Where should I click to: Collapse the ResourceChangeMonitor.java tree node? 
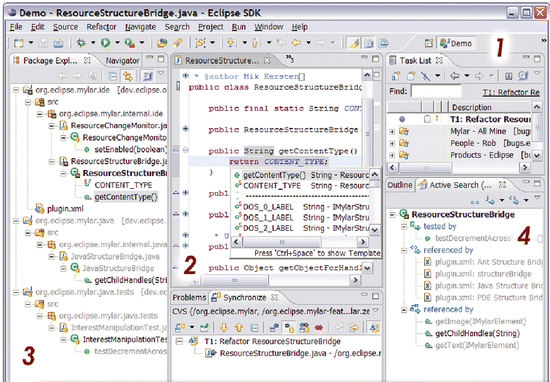52,126
